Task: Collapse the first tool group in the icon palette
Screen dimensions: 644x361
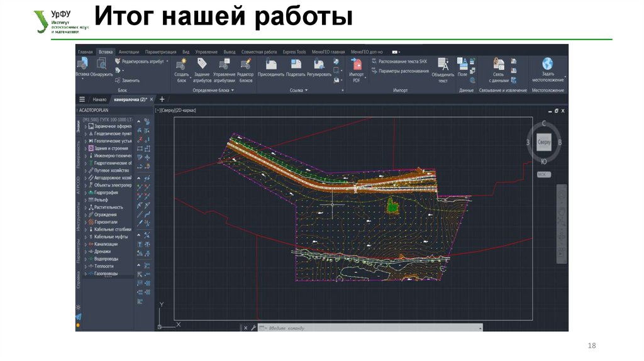Action: (x=139, y=122)
